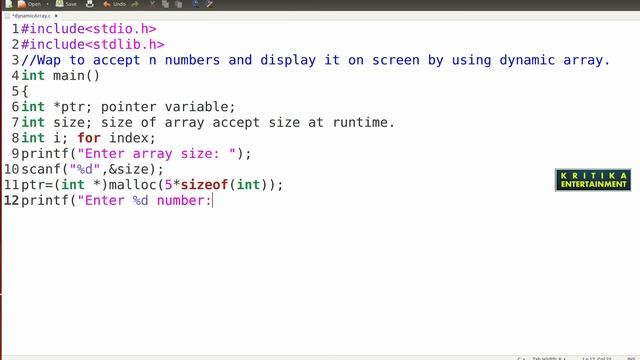Redo using the green arrow icon

pos(136,4)
